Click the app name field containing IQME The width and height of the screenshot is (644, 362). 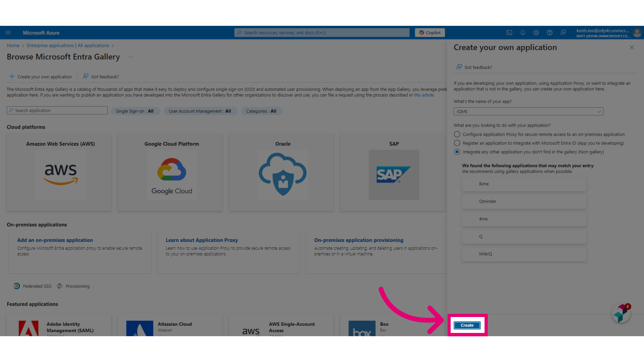(x=528, y=111)
